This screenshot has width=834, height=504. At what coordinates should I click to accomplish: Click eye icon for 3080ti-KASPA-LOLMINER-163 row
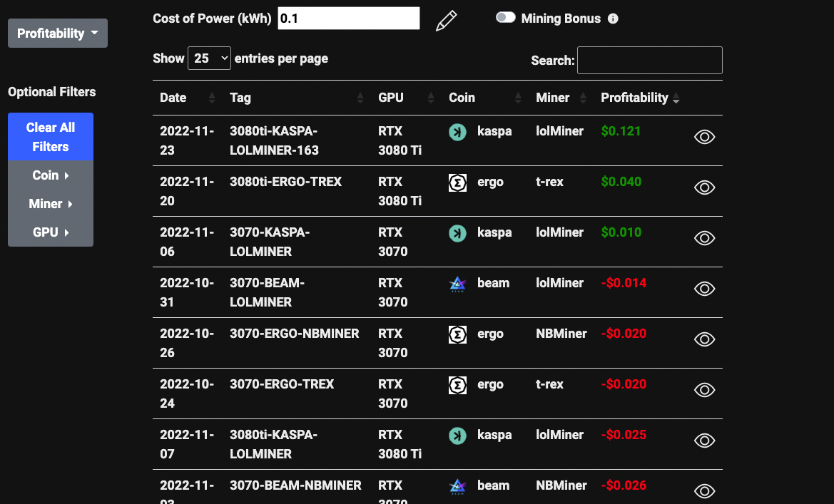(x=704, y=138)
